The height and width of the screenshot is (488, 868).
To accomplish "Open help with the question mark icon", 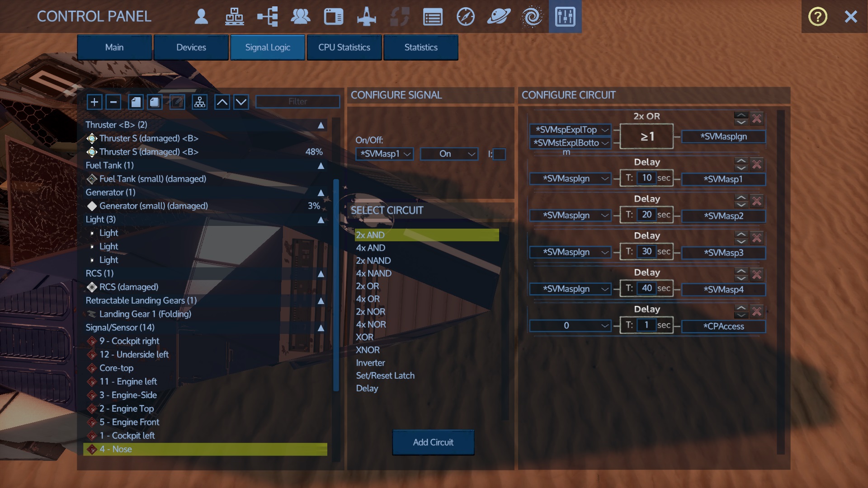I will (x=817, y=17).
